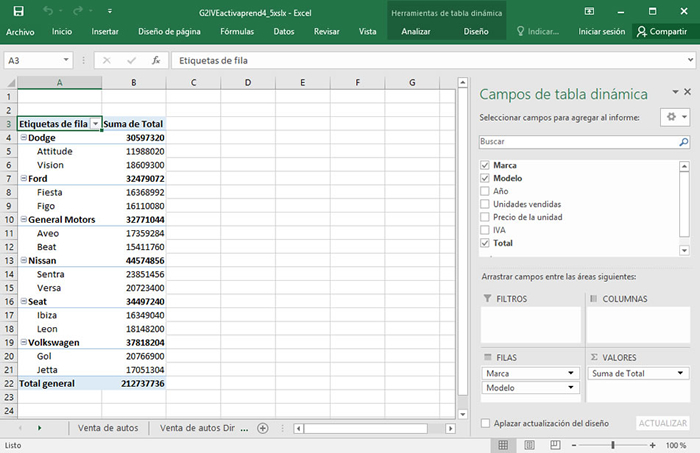The width and height of the screenshot is (700, 453).
Task: Collapse the Dodge group in pivot table
Action: coord(23,137)
